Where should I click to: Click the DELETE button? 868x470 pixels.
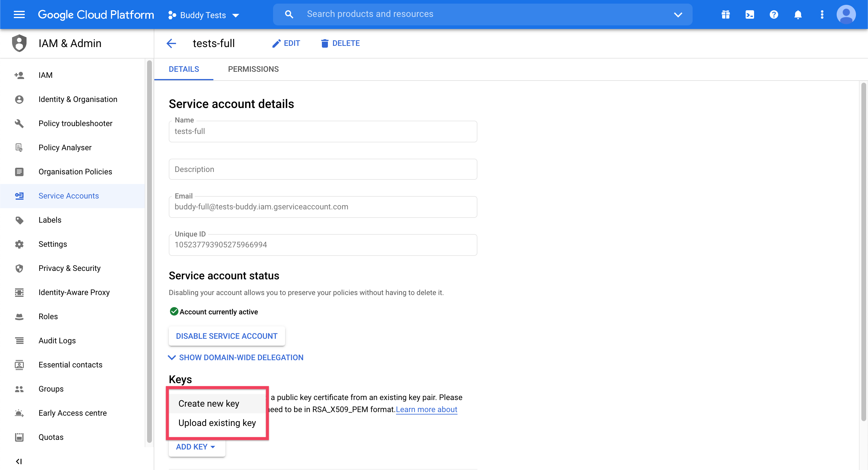pyautogui.click(x=340, y=43)
